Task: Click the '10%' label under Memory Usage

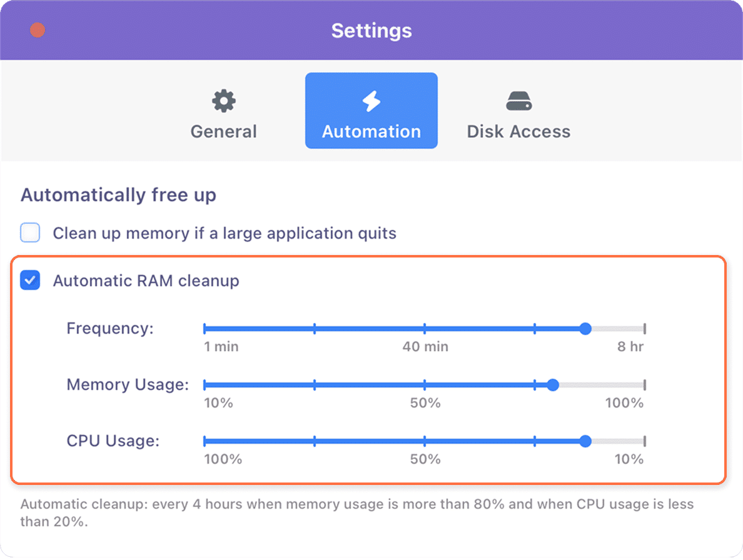Action: click(x=218, y=403)
